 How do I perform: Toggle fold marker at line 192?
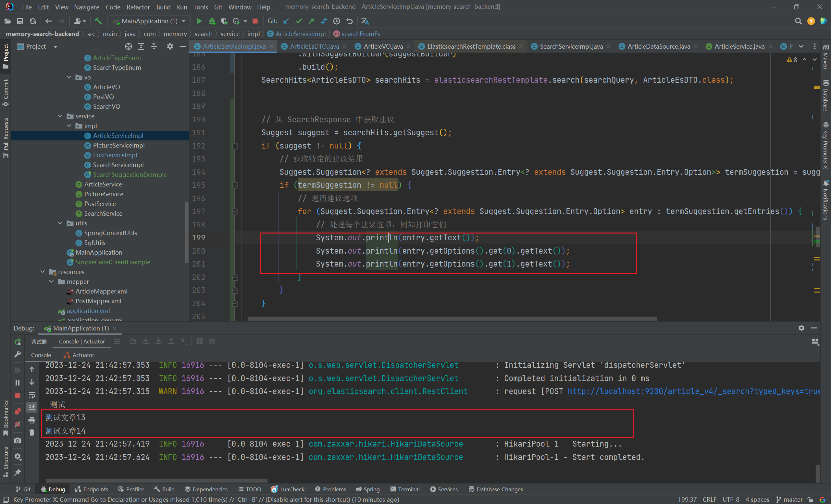pyautogui.click(x=235, y=146)
